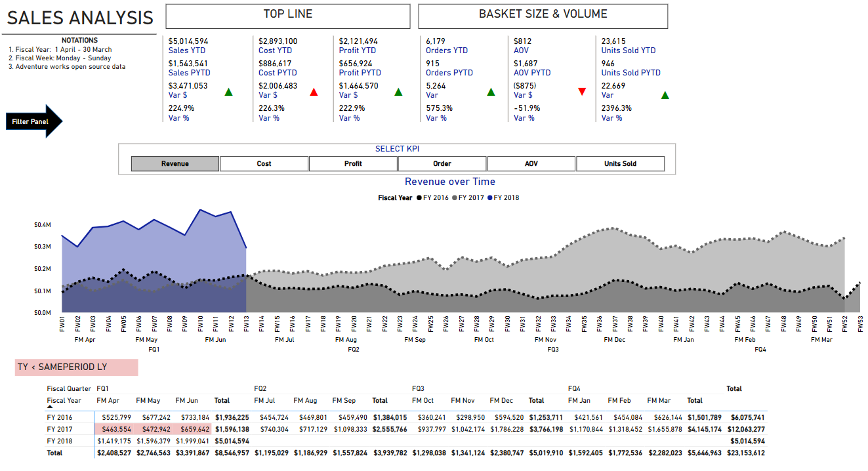868x471 pixels.
Task: Click green triangle beside Orders Var
Action: [491, 92]
